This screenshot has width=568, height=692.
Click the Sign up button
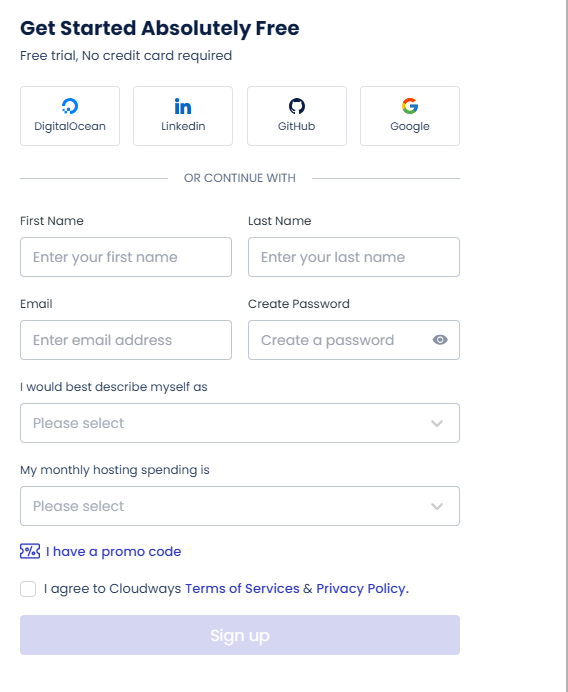click(240, 635)
